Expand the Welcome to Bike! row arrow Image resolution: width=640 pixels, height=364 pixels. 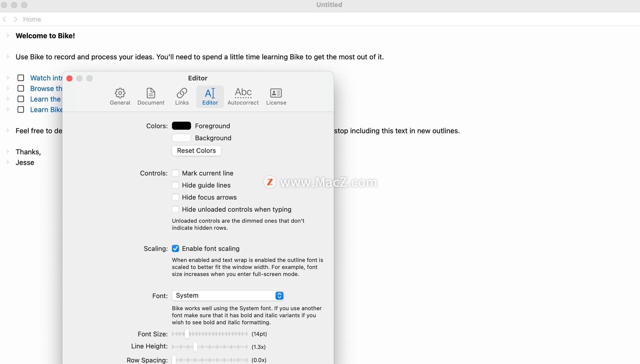(x=8, y=35)
